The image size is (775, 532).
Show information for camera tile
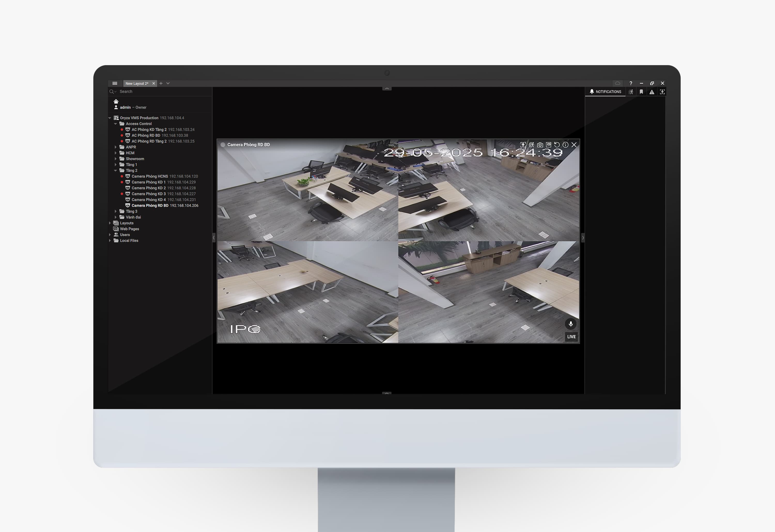565,145
